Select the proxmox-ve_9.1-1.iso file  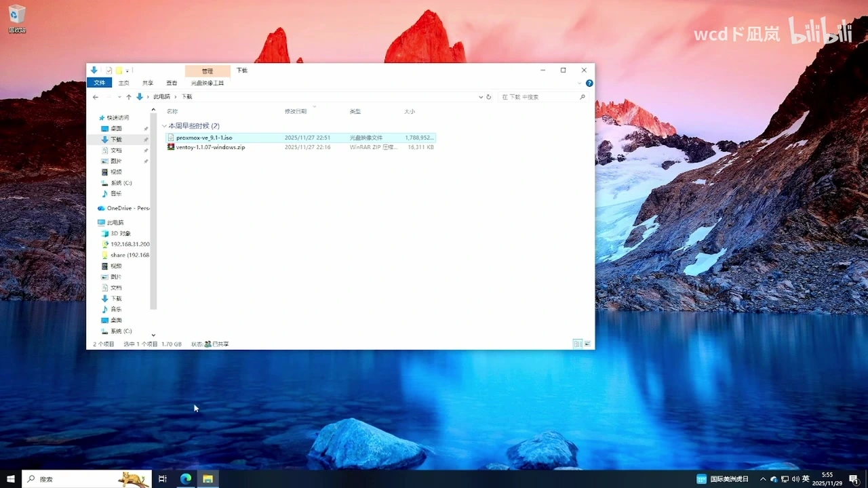point(300,138)
